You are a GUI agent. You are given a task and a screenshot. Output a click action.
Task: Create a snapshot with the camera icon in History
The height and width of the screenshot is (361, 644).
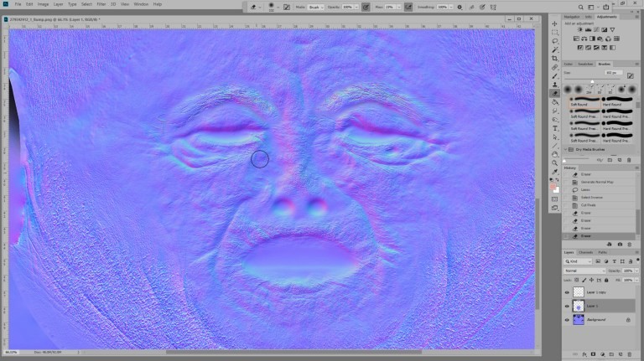pyautogui.click(x=620, y=244)
